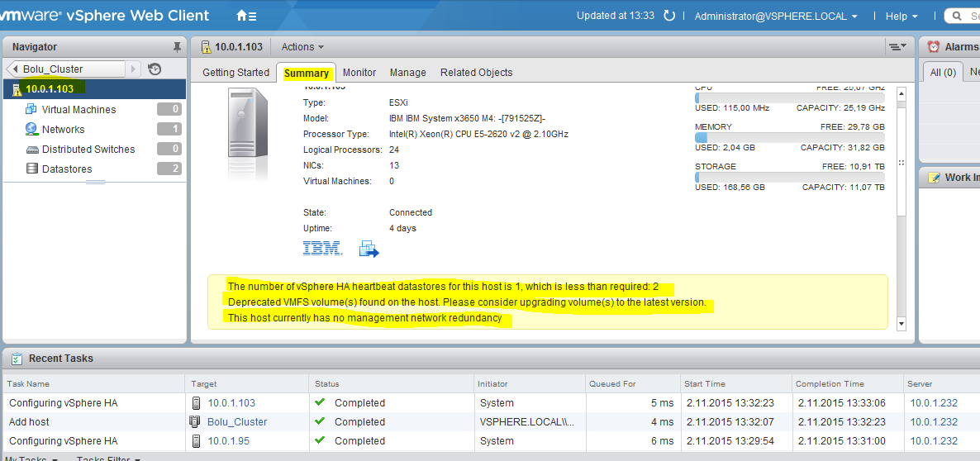The height and width of the screenshot is (461, 980).
Task: Open the Related Objects tab
Action: point(476,73)
